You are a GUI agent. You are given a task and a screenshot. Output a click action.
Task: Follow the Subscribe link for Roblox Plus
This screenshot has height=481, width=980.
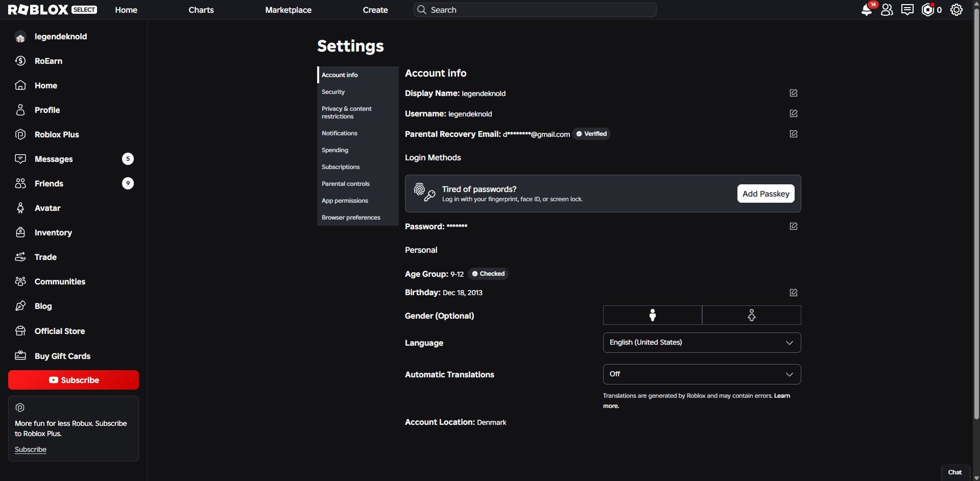point(31,449)
